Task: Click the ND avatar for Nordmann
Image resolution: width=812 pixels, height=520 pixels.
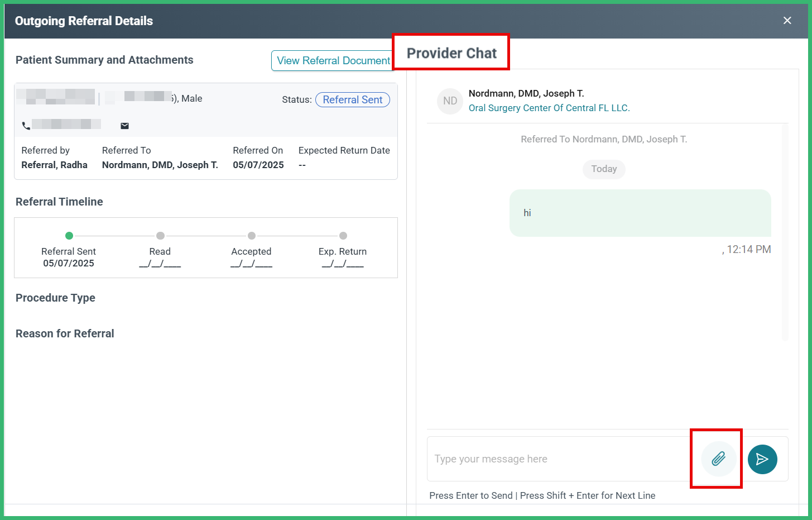Action: pos(450,101)
